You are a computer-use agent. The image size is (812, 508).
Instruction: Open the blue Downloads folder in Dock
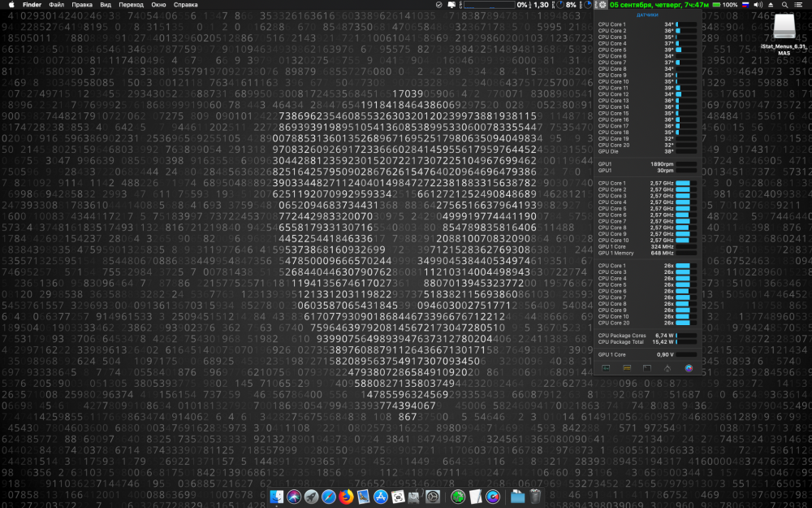pyautogui.click(x=518, y=497)
